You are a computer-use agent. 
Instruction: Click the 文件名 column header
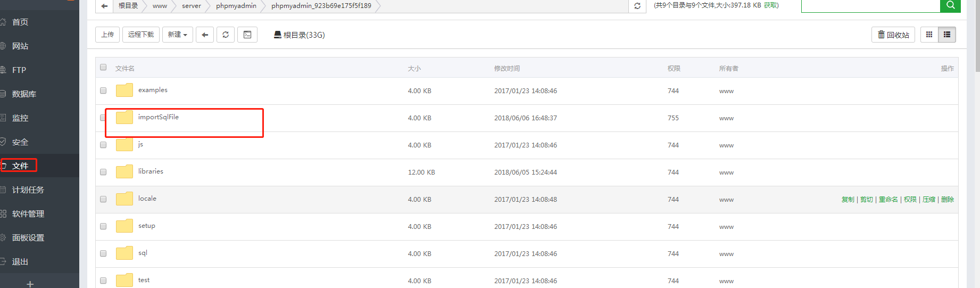(x=125, y=69)
